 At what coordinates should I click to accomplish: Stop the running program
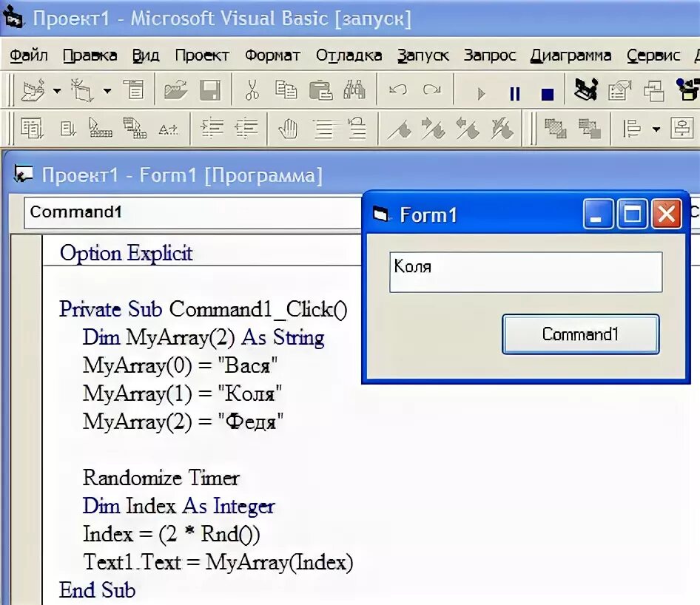546,89
